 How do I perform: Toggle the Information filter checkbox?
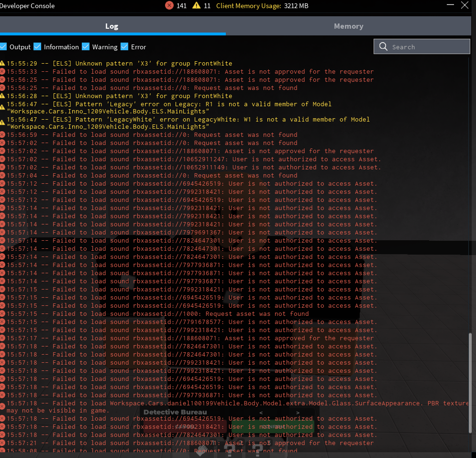tap(38, 46)
